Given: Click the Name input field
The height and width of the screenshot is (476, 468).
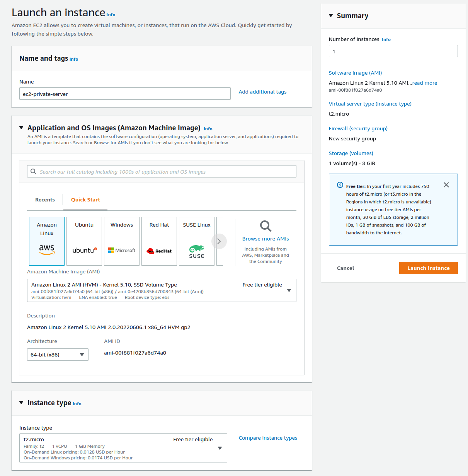Looking at the screenshot, I should pos(124,94).
